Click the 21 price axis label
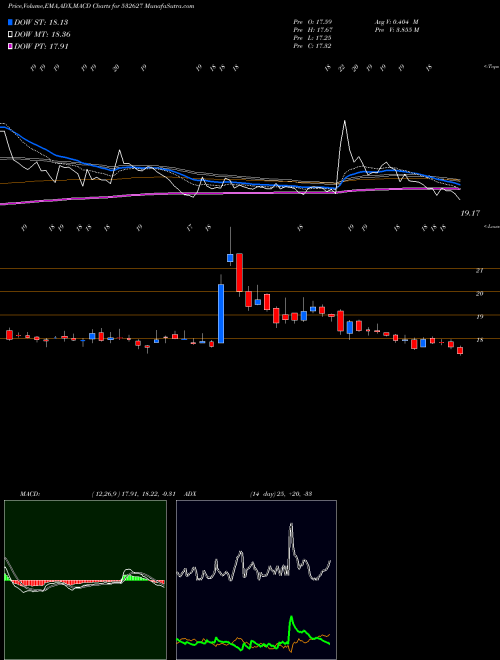The width and height of the screenshot is (500, 660). click(479, 271)
